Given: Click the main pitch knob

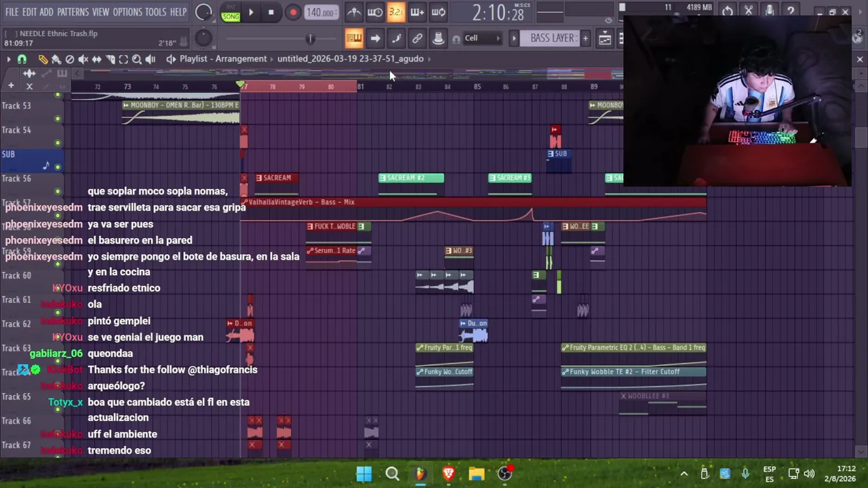Looking at the screenshot, I should [203, 39].
